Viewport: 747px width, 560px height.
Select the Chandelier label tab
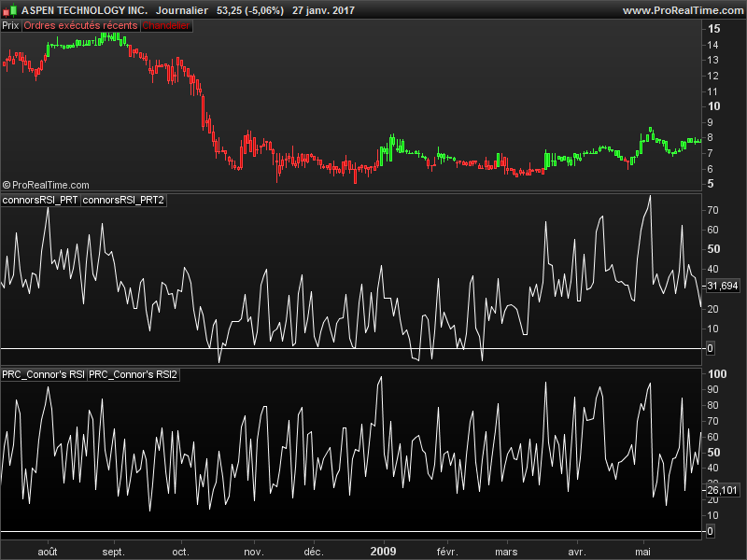click(x=166, y=26)
